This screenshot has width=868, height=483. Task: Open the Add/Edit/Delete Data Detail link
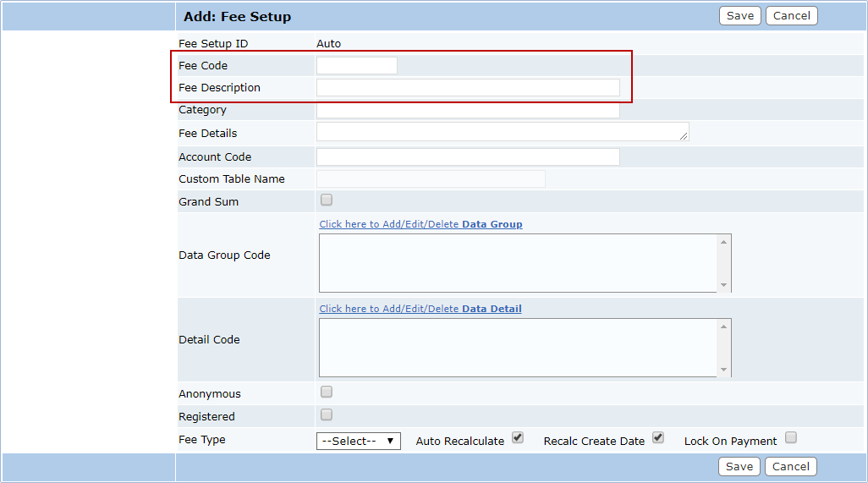tap(420, 310)
